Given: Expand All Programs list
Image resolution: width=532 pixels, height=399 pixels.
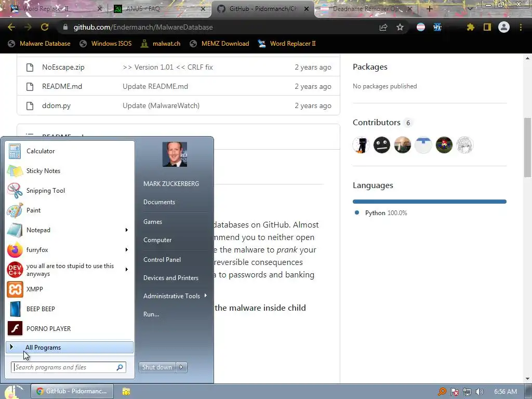Looking at the screenshot, I should click(69, 348).
